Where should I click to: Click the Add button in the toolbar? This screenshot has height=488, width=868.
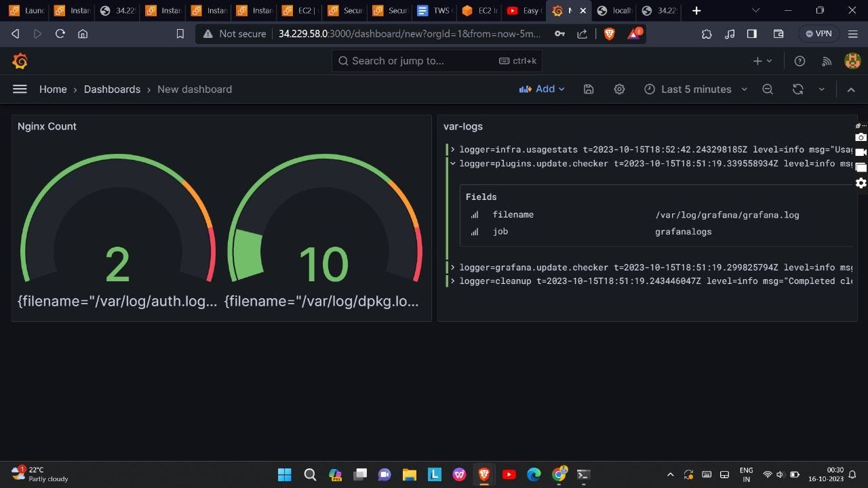click(x=542, y=89)
